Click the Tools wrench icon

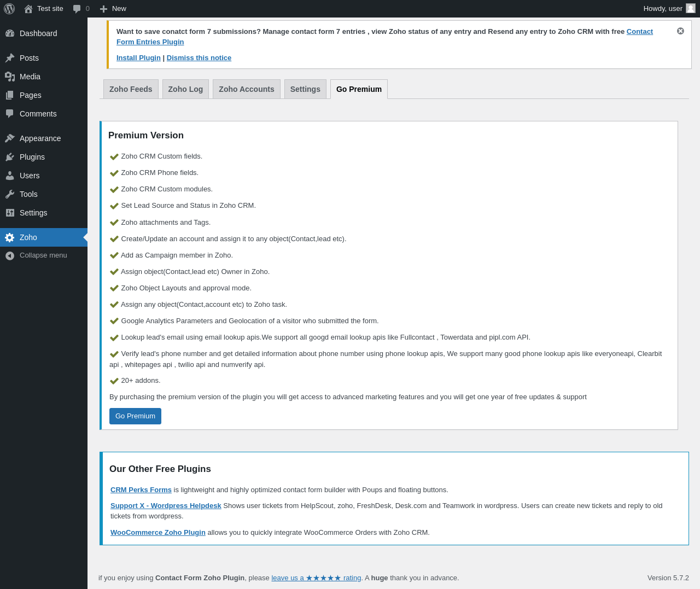pyautogui.click(x=10, y=194)
